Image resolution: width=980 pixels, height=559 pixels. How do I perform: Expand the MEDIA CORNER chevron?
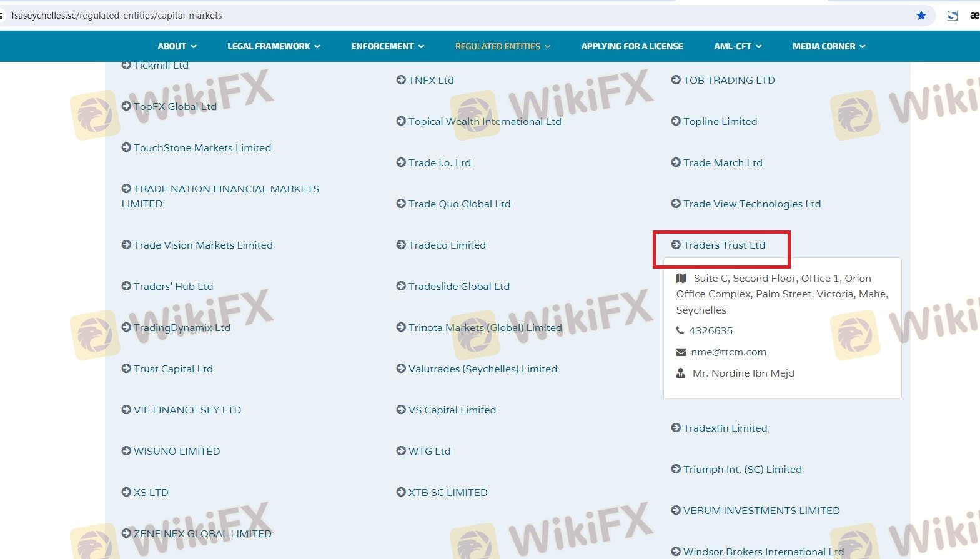point(863,46)
